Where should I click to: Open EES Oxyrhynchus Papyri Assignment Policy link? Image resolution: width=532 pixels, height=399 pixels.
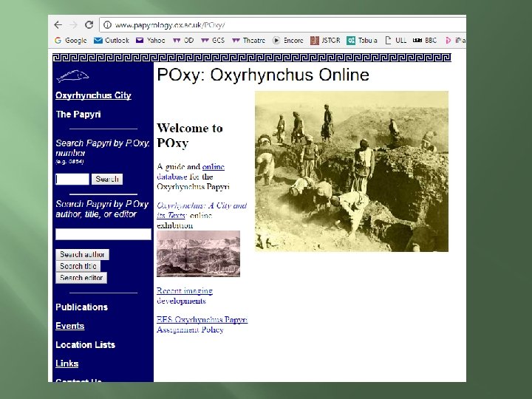[202, 324]
